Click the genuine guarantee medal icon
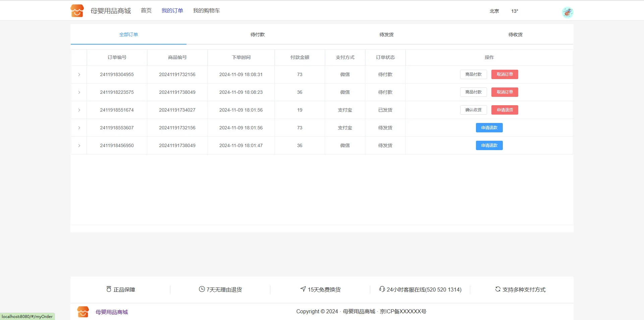644x320 pixels. [x=109, y=289]
